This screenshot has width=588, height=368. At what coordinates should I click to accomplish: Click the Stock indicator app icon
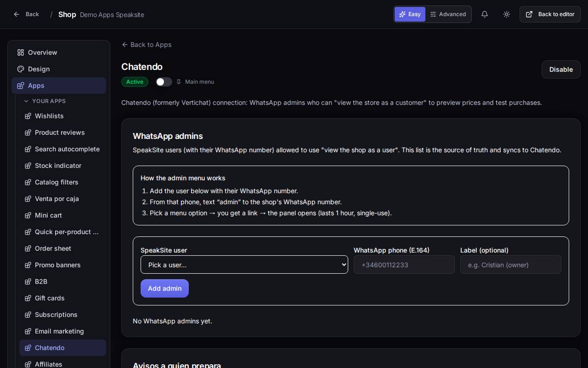(28, 166)
